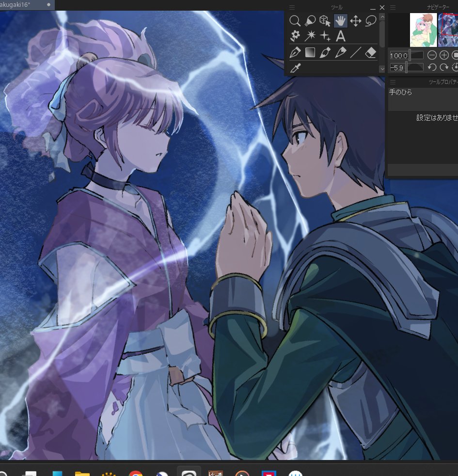
Task: Click the Navigator zoom slider handle
Action: pos(410,55)
